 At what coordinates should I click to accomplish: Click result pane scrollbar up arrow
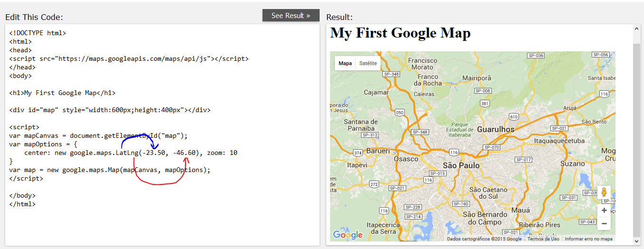click(x=637, y=29)
